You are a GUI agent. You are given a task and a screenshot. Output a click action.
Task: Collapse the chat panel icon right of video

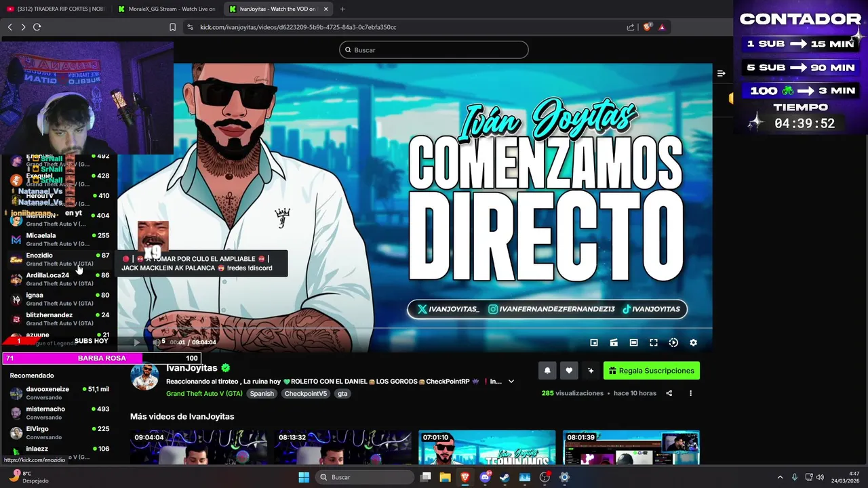722,73
